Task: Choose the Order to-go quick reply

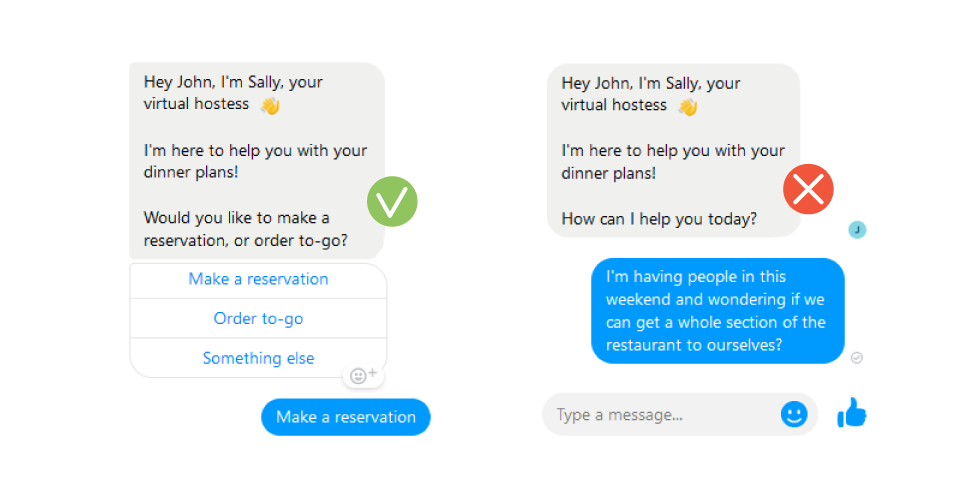Action: click(258, 319)
